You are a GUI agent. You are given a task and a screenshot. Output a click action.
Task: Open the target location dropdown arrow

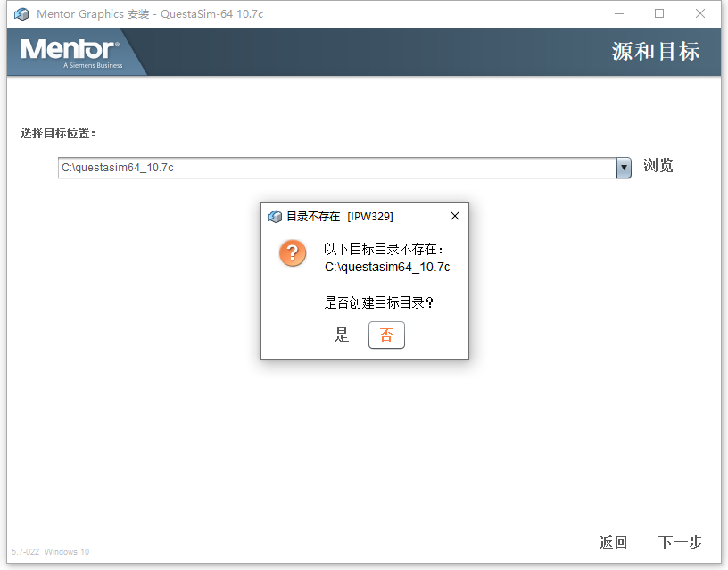[x=624, y=168]
